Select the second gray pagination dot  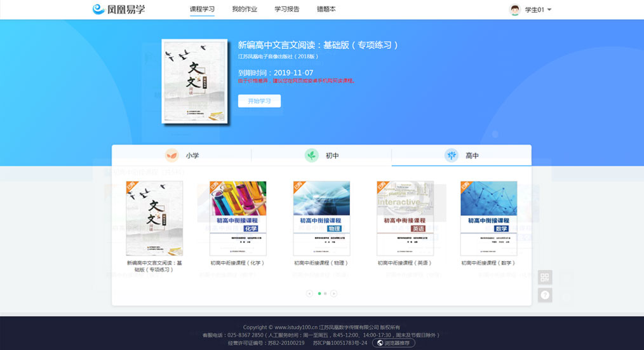click(325, 293)
